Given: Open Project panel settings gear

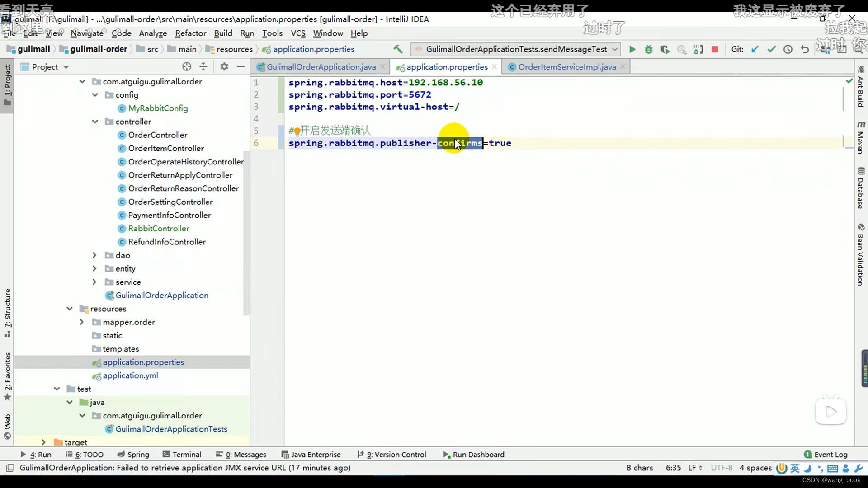Looking at the screenshot, I should click(224, 67).
